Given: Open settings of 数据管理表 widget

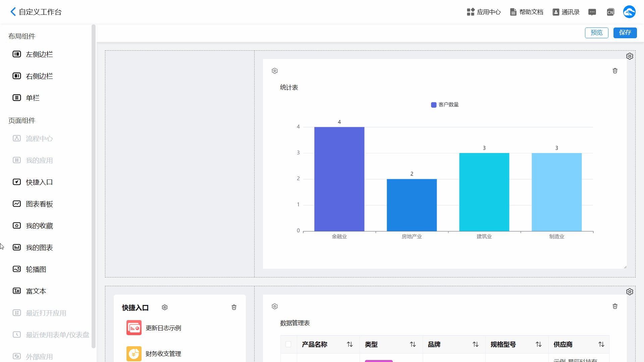Looking at the screenshot, I should (275, 306).
